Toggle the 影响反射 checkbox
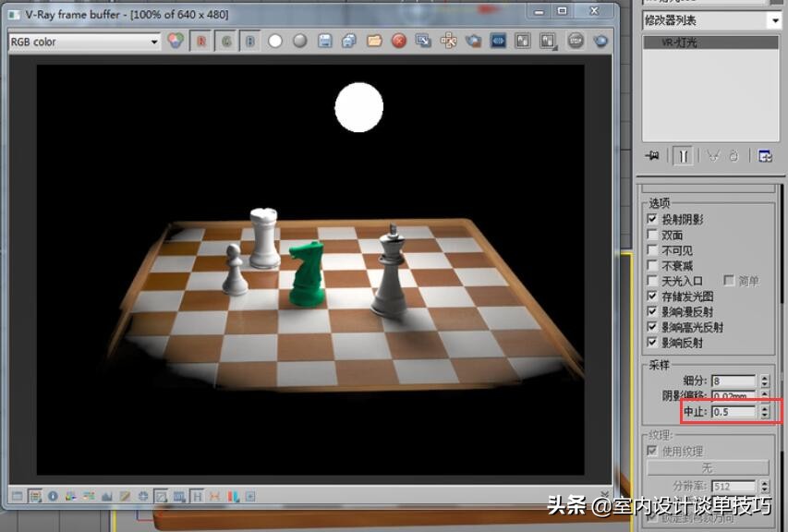788x532 pixels. tap(652, 343)
